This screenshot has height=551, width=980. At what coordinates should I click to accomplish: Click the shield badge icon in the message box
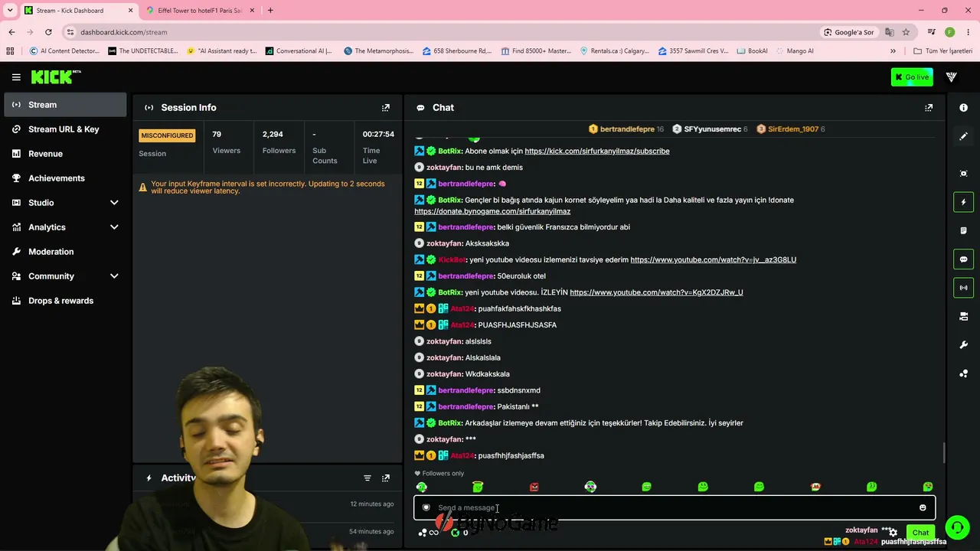(x=426, y=507)
